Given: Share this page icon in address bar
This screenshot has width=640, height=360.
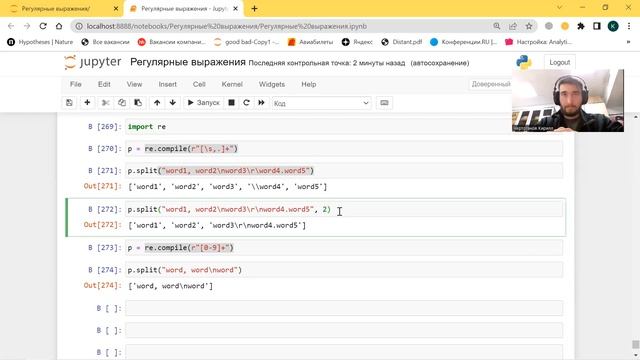Looking at the screenshot, I should point(513,26).
